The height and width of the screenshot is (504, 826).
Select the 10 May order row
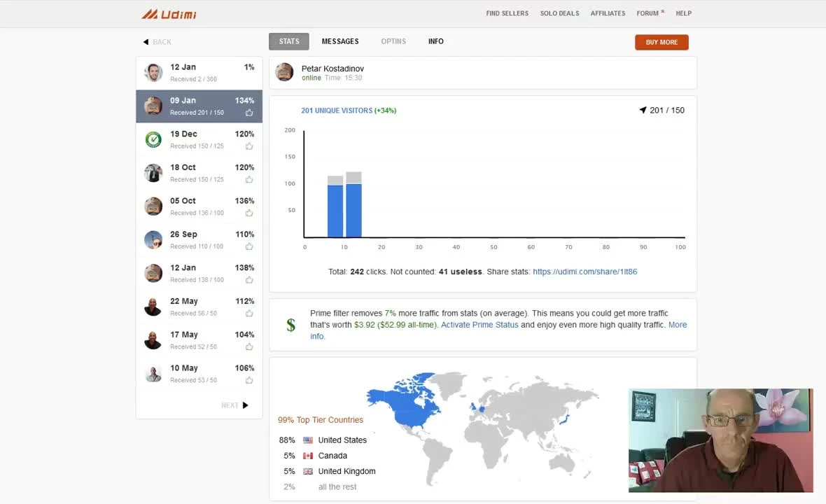(199, 374)
